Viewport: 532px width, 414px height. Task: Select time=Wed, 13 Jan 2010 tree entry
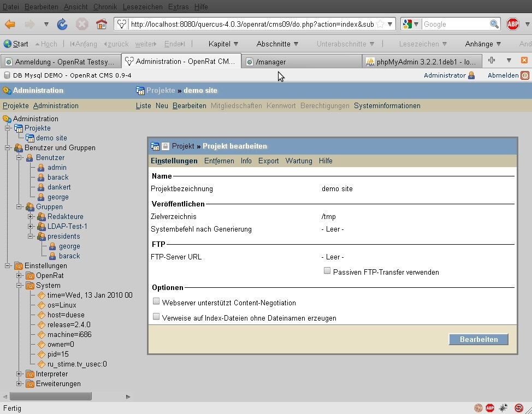(90, 295)
